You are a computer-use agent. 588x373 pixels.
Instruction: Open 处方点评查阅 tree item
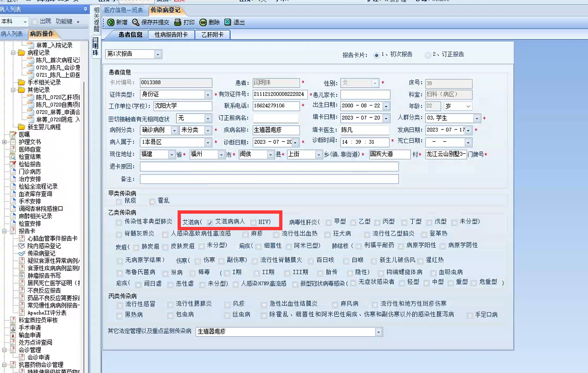35,342
